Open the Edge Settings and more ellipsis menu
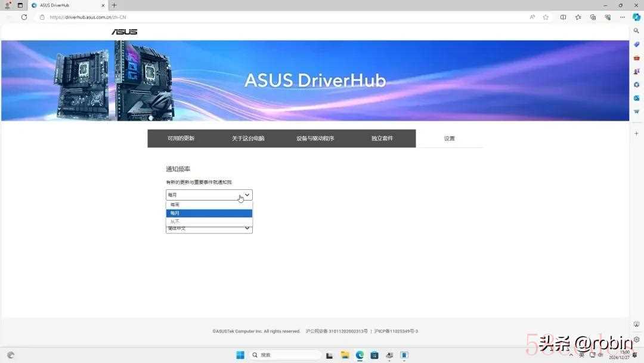This screenshot has width=644, height=363. [623, 17]
